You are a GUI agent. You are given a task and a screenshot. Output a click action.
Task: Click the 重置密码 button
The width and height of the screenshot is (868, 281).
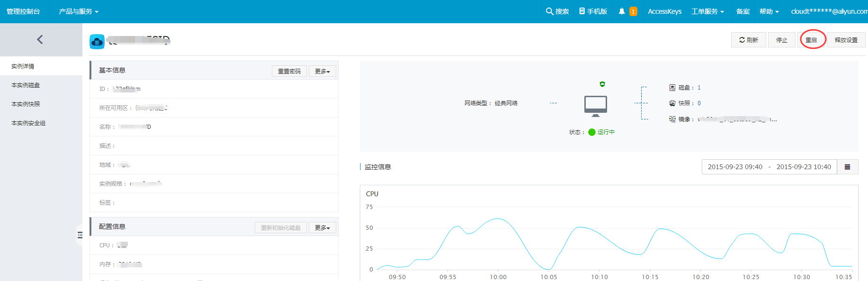pyautogui.click(x=289, y=71)
